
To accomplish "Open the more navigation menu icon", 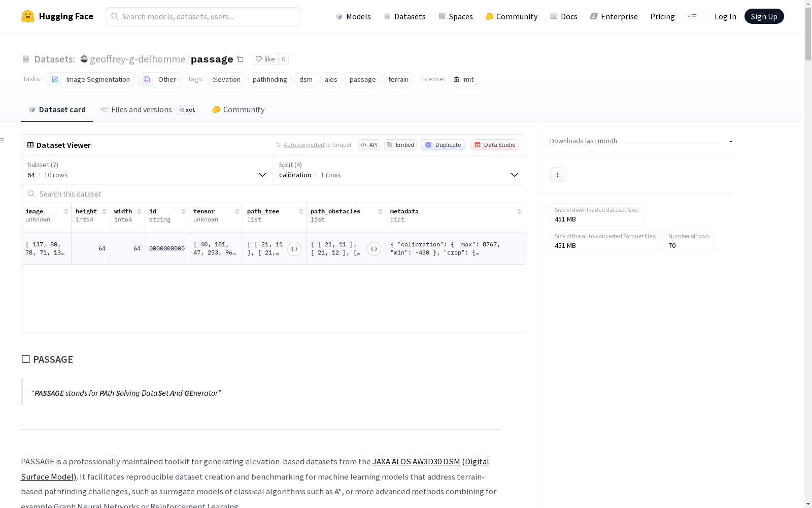I will (x=692, y=16).
